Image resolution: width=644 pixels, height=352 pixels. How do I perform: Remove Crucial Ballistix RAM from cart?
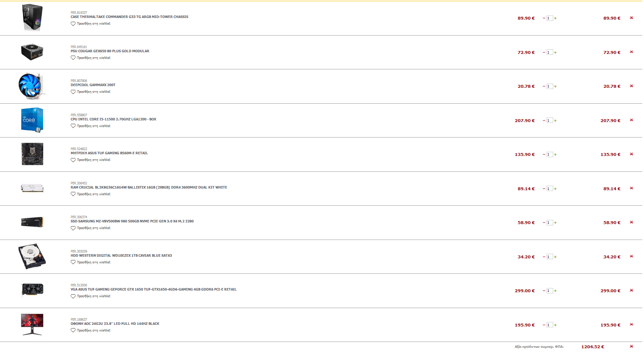pos(631,188)
